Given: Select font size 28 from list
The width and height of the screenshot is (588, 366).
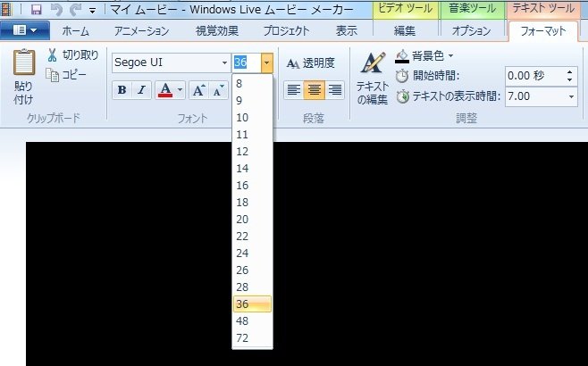Looking at the screenshot, I should [x=252, y=287].
